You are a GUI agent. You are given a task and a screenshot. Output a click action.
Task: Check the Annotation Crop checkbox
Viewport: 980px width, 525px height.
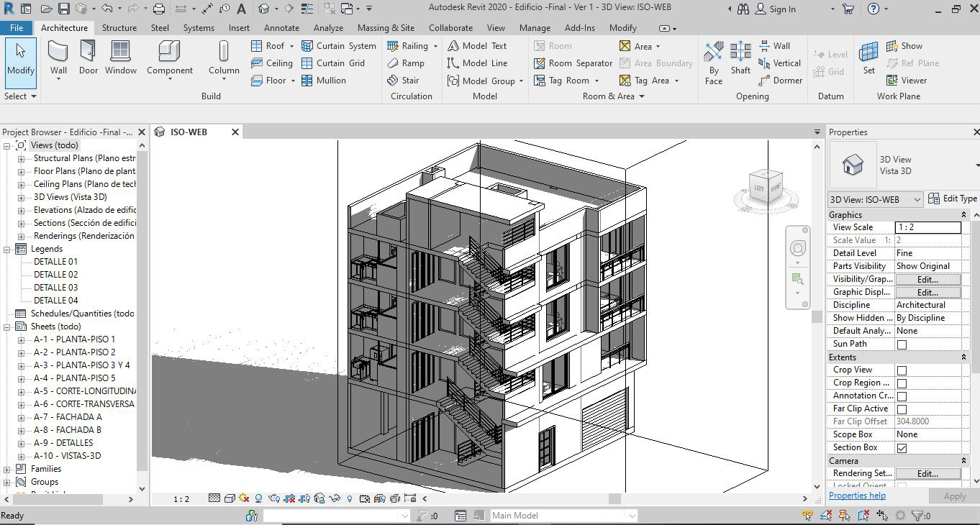pos(902,396)
